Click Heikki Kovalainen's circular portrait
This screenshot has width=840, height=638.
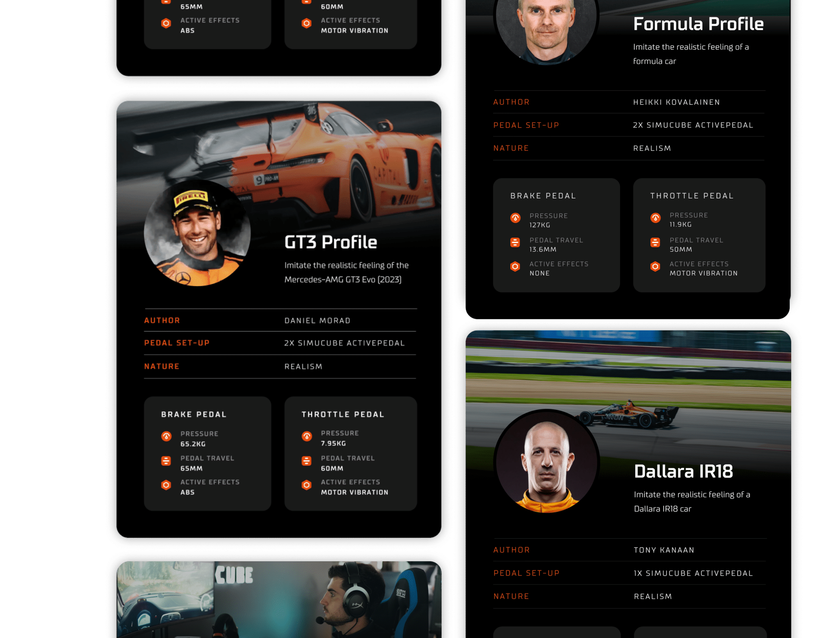[x=546, y=25]
